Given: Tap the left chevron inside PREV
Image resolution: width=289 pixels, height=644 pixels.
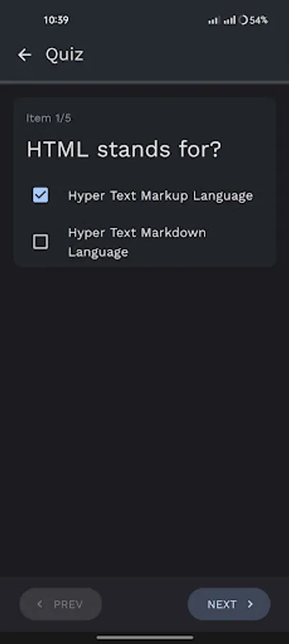Looking at the screenshot, I should (x=40, y=604).
